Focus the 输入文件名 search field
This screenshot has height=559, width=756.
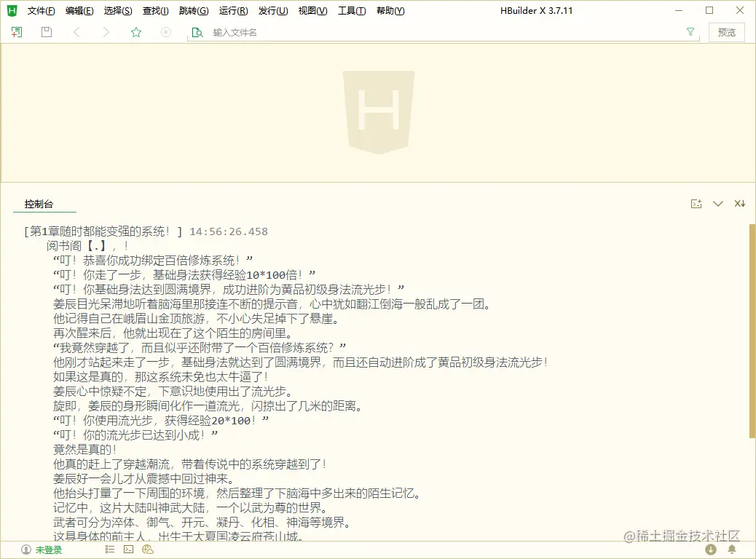coord(444,32)
